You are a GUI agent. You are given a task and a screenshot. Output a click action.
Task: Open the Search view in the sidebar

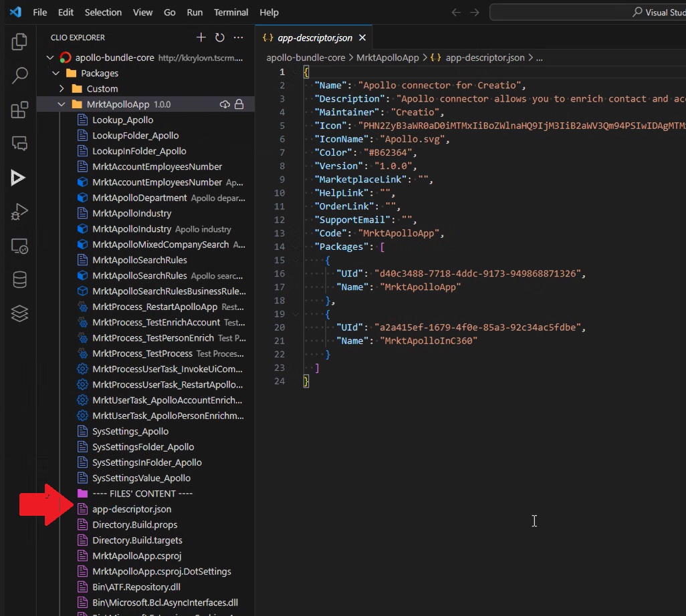[x=19, y=74]
